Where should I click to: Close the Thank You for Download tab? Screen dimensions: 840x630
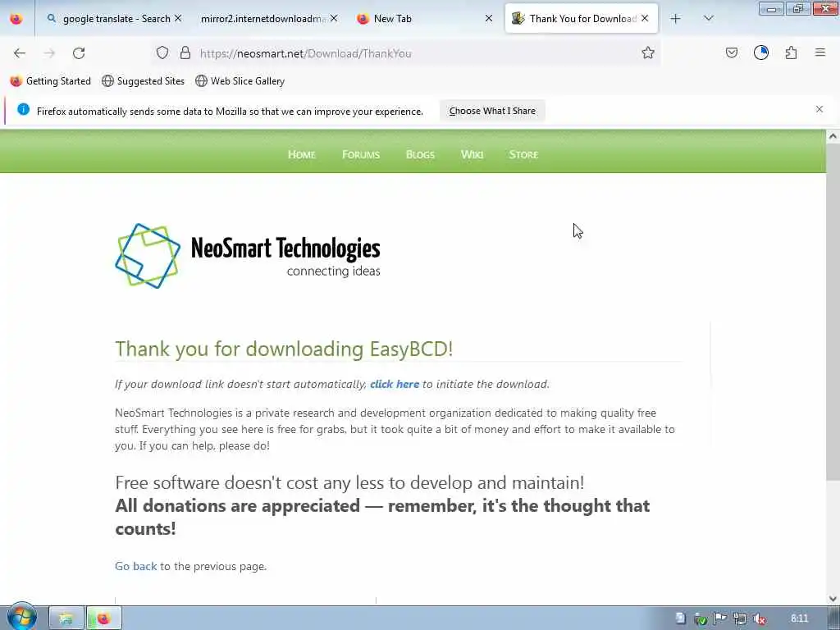point(645,18)
